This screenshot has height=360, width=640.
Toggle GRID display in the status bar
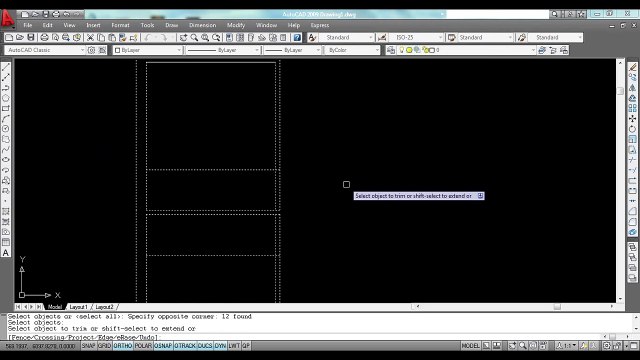pos(104,346)
